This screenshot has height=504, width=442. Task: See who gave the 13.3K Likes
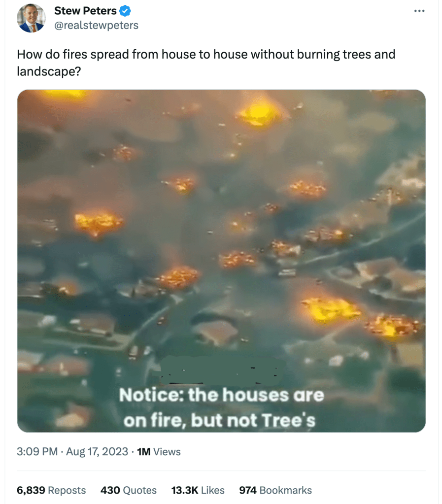click(198, 490)
